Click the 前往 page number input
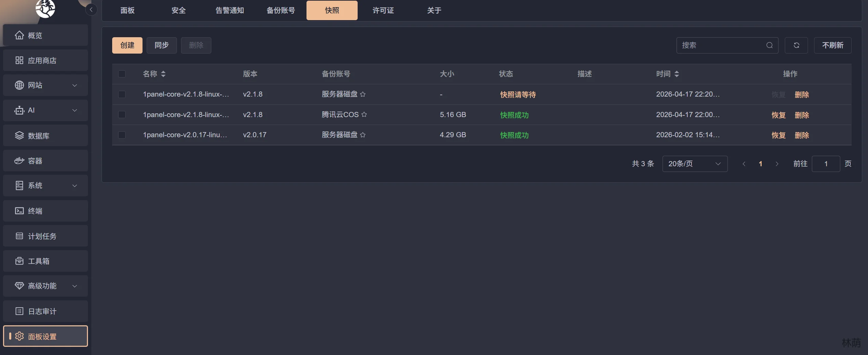This screenshot has height=355, width=868. click(x=826, y=164)
